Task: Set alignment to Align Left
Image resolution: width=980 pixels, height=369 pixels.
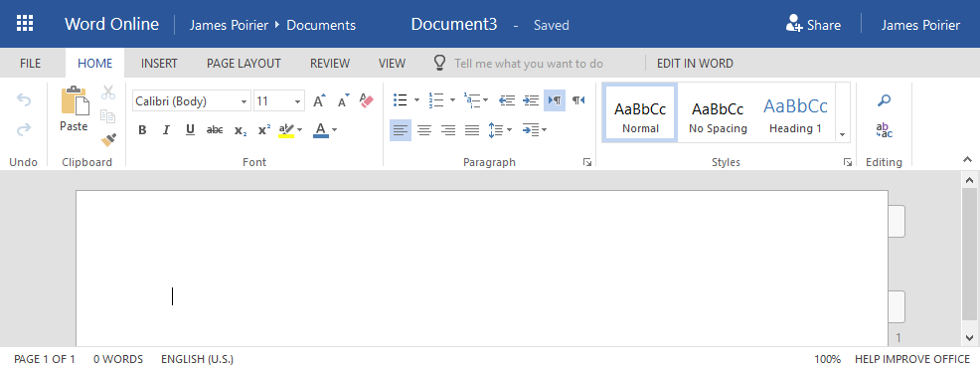Action: (x=401, y=130)
